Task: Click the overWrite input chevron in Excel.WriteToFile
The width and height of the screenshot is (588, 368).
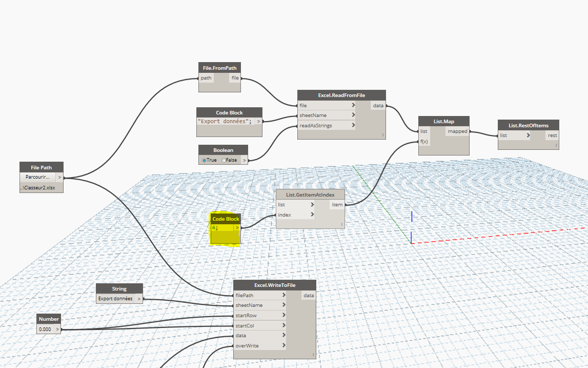Action: (284, 346)
